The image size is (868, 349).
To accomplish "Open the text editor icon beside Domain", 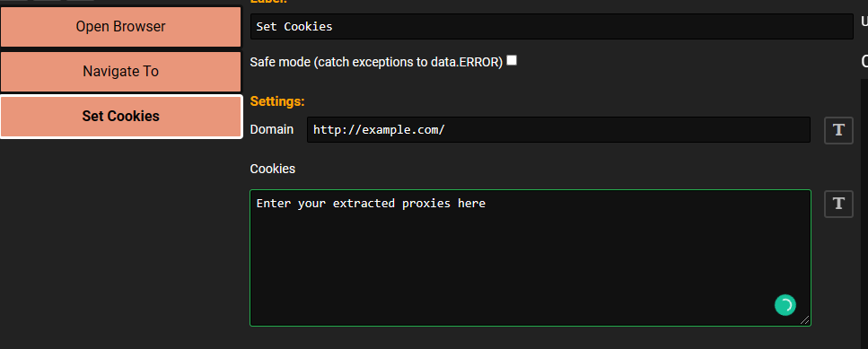I will click(x=838, y=130).
